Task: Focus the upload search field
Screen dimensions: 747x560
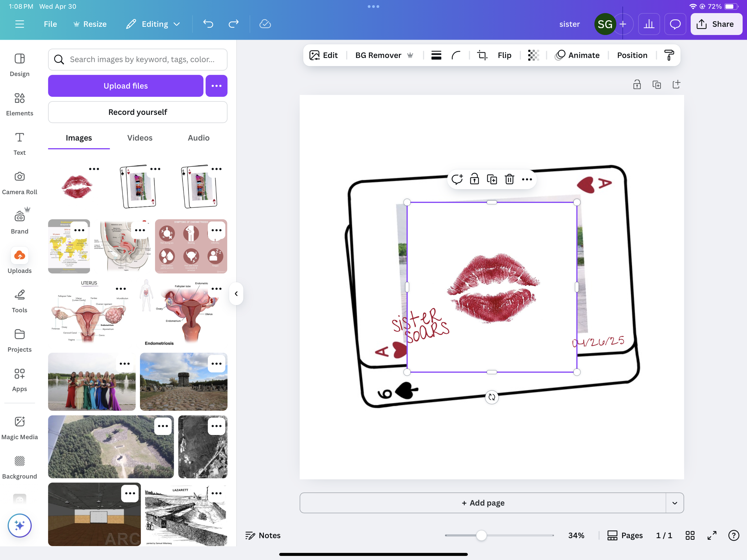Action: pos(138,59)
